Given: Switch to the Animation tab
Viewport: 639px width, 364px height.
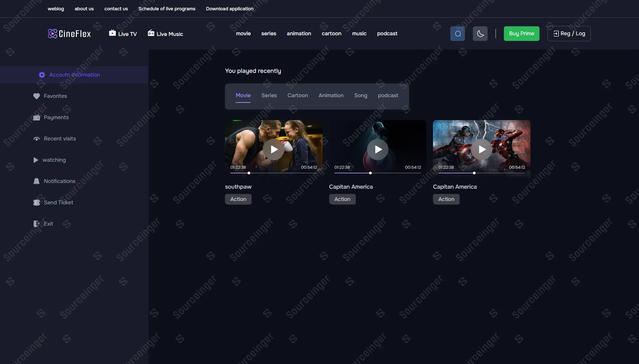Looking at the screenshot, I should pos(331,95).
